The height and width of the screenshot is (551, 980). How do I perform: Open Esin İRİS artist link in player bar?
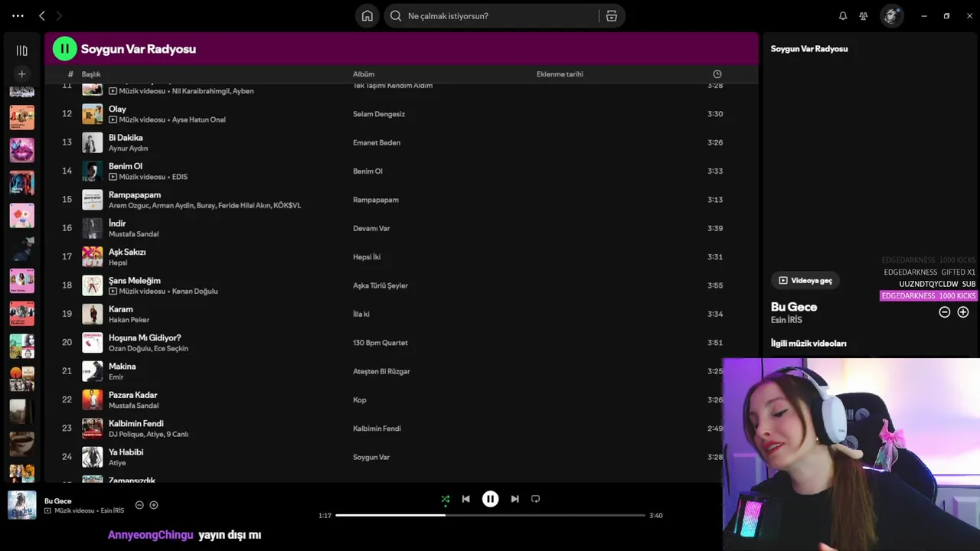pyautogui.click(x=113, y=510)
